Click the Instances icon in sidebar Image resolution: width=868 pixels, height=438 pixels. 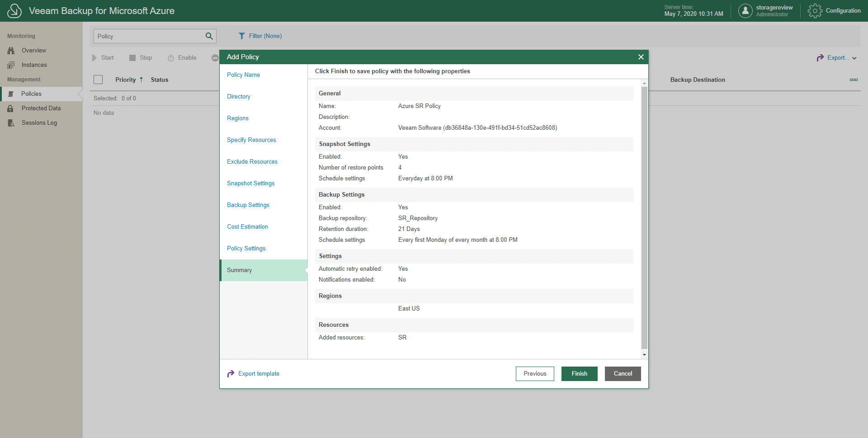tap(11, 65)
